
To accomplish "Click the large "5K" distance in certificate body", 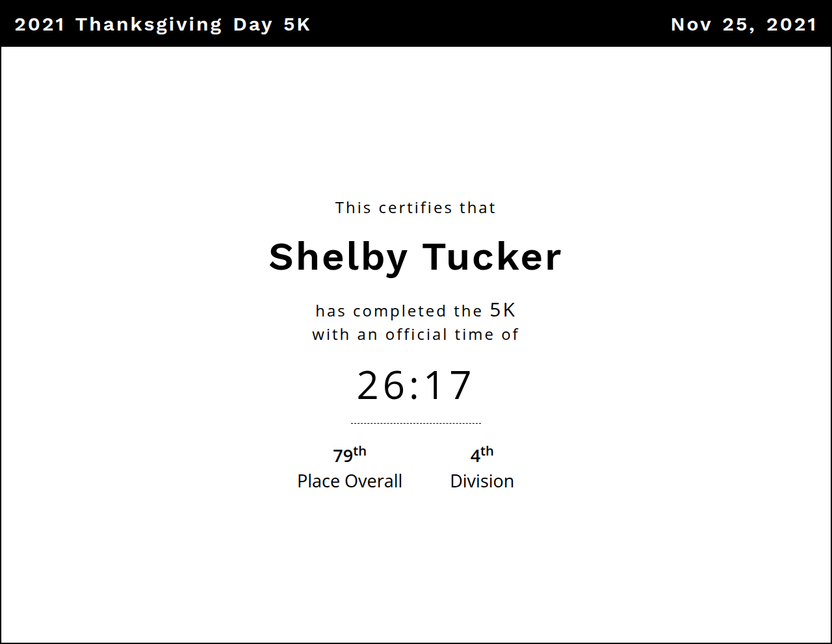I will point(502,310).
